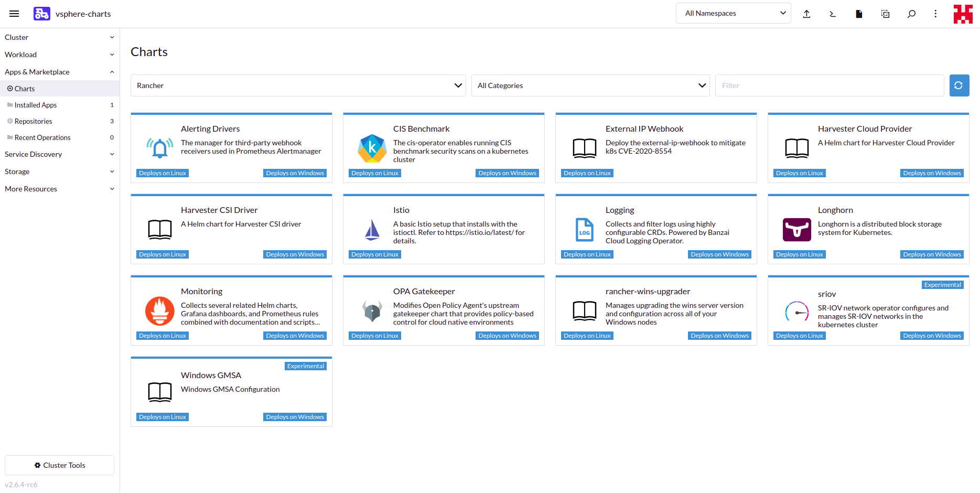The height and width of the screenshot is (493, 980).
Task: Click the Cluster Tools gear button
Action: pyautogui.click(x=59, y=465)
